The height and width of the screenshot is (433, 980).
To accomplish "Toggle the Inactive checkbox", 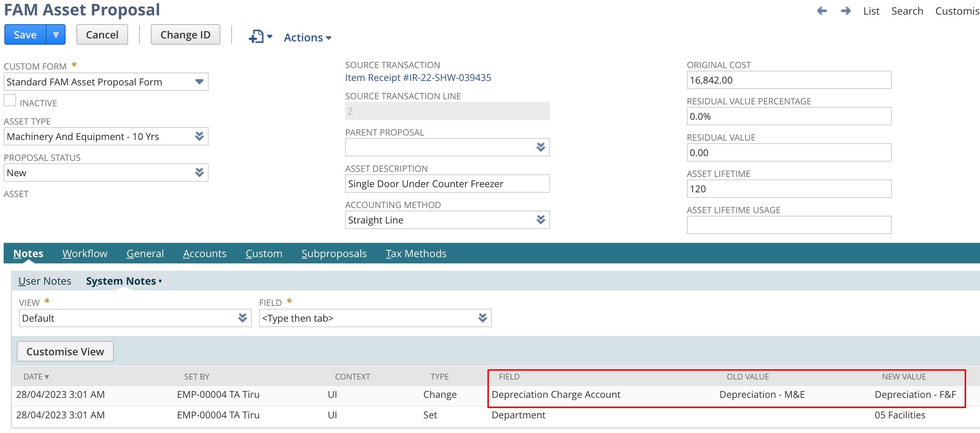I will pos(10,100).
